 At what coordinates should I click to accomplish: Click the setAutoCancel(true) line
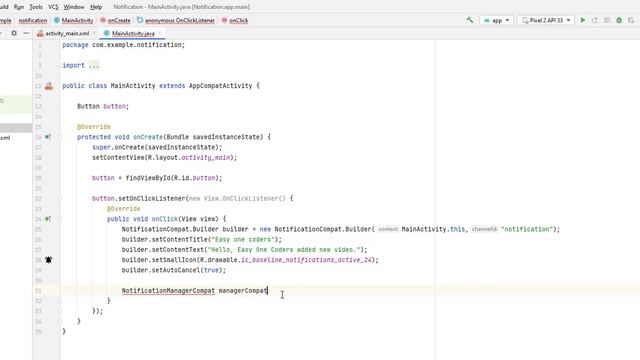(x=173, y=270)
